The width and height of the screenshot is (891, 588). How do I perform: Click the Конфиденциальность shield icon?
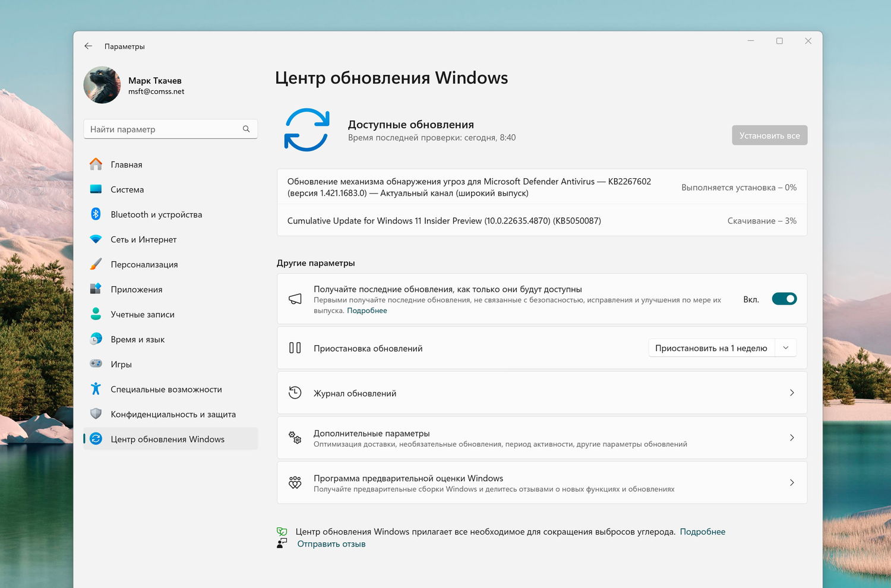[x=96, y=413]
